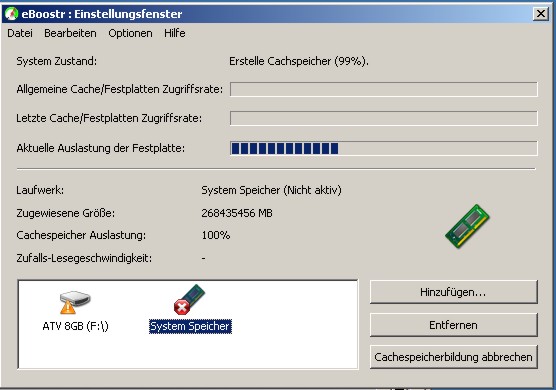The height and width of the screenshot is (390, 556).
Task: Select the ATV 8GB (F:\) drive icon
Action: (x=74, y=303)
